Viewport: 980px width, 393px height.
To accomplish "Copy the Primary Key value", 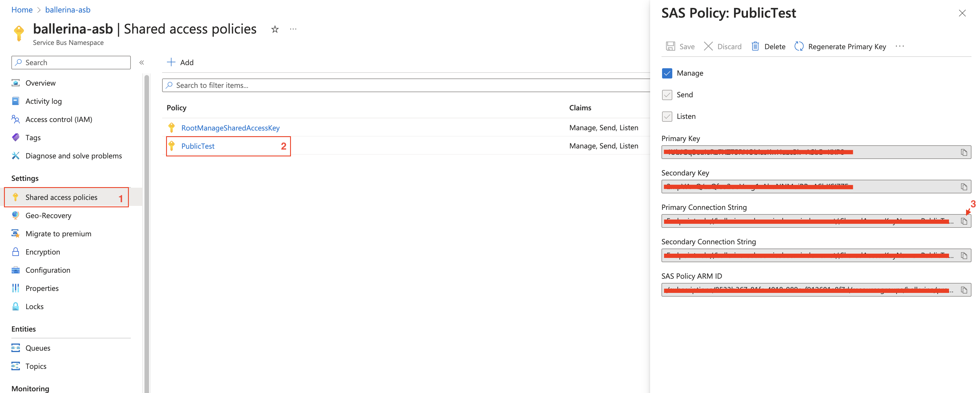I will pos(964,152).
